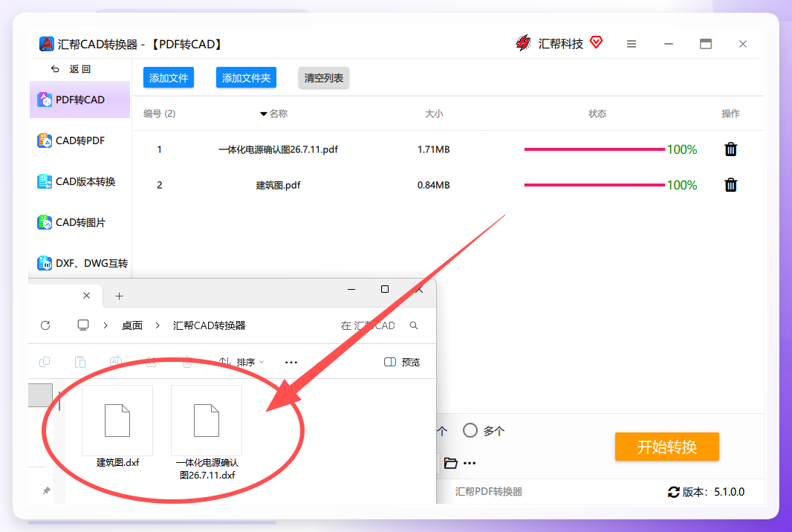Click the 编号 (2) column header
This screenshot has width=792, height=532.
coord(160,114)
